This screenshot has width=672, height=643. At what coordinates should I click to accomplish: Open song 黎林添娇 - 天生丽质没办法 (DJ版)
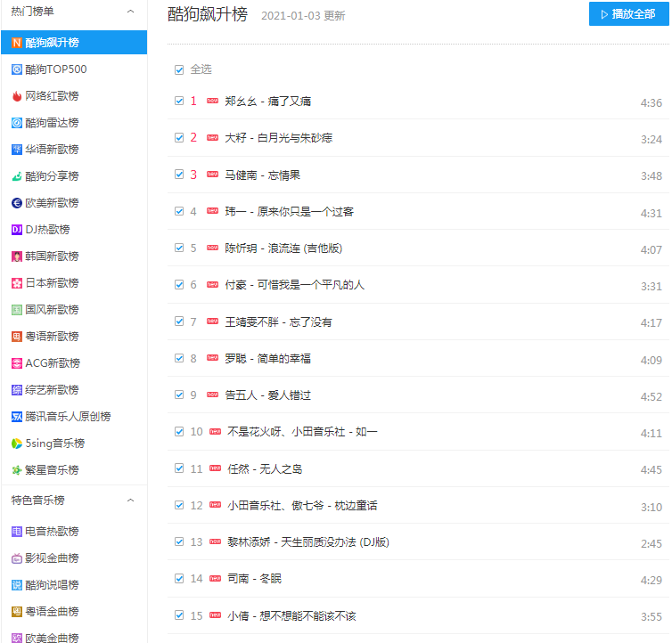coord(308,542)
